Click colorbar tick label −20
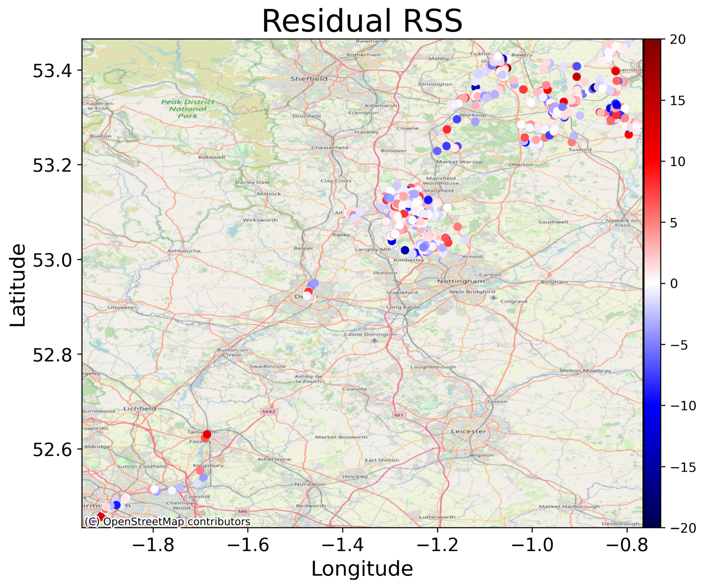Image resolution: width=703 pixels, height=588 pixels. pyautogui.click(x=683, y=528)
